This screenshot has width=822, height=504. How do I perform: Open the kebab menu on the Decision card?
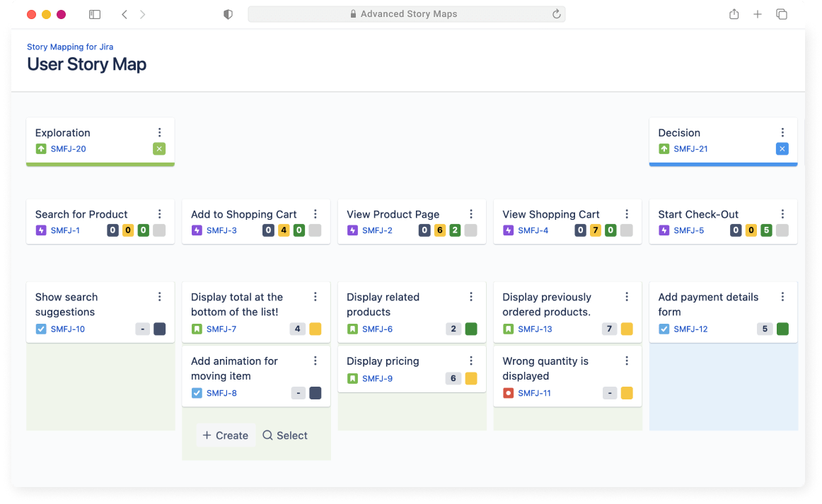pos(782,132)
